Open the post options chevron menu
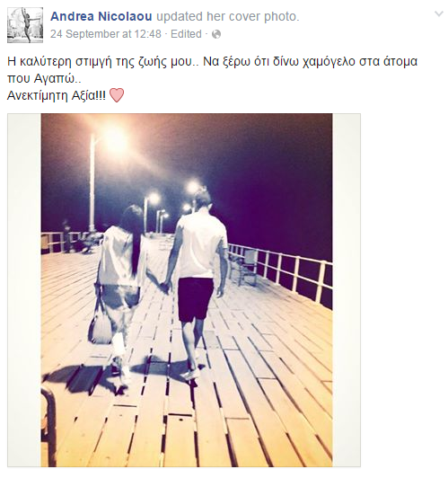 click(x=438, y=13)
